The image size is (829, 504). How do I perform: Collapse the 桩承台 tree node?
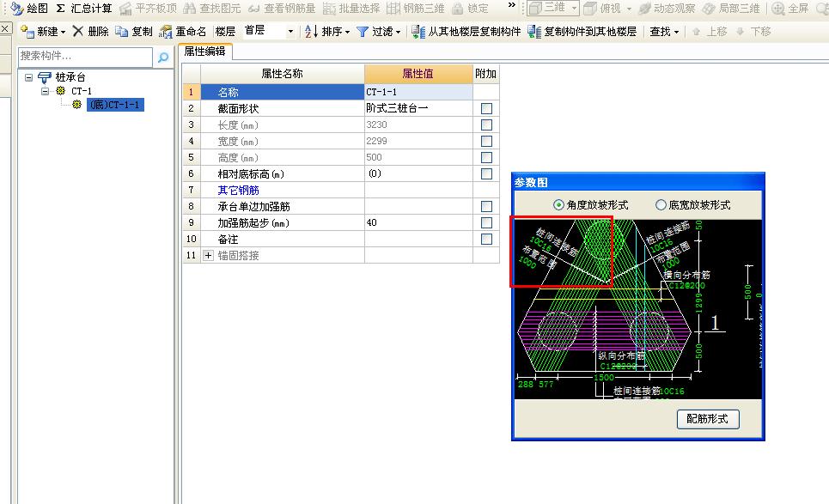point(28,77)
